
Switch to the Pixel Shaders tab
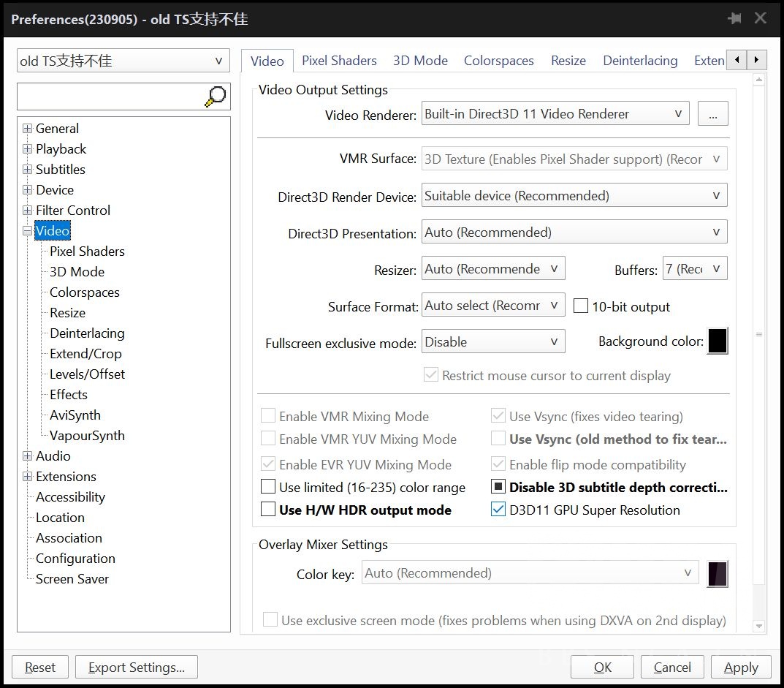click(x=339, y=61)
